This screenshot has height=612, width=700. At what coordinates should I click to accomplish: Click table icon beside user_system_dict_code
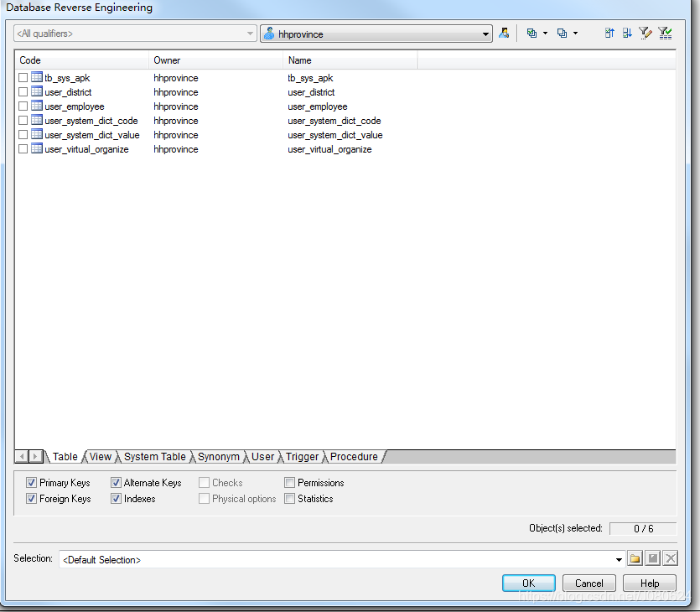tap(37, 120)
